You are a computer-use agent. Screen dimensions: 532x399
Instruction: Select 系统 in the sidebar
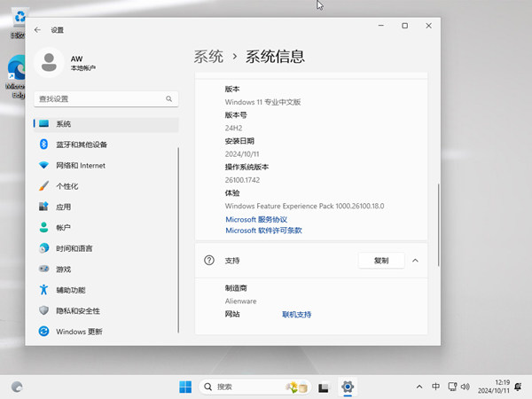[106, 124]
